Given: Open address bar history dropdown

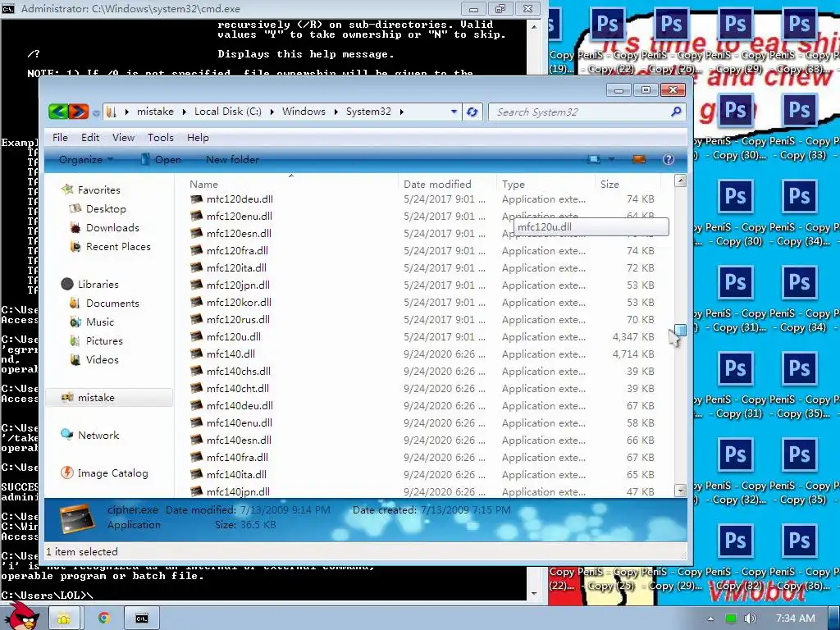Looking at the screenshot, I should (454, 112).
